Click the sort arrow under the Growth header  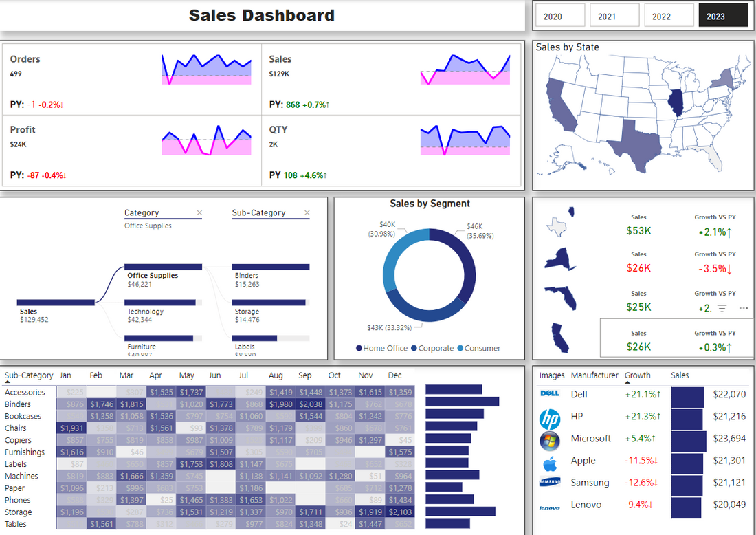point(627,382)
